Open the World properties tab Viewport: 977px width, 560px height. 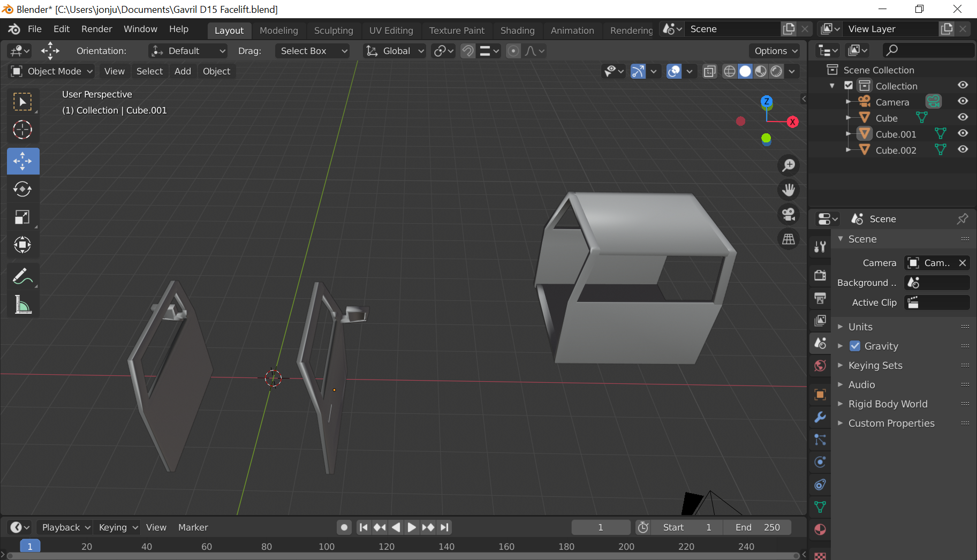820,365
